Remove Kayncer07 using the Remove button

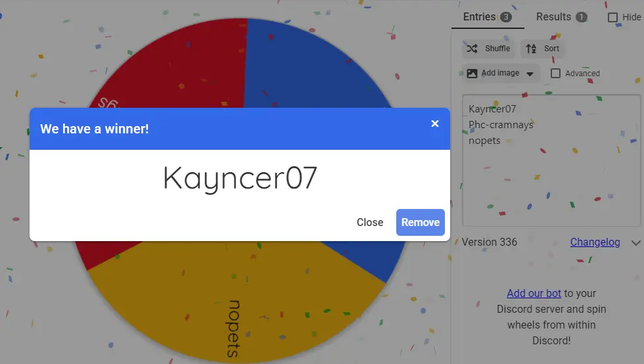[x=420, y=222]
